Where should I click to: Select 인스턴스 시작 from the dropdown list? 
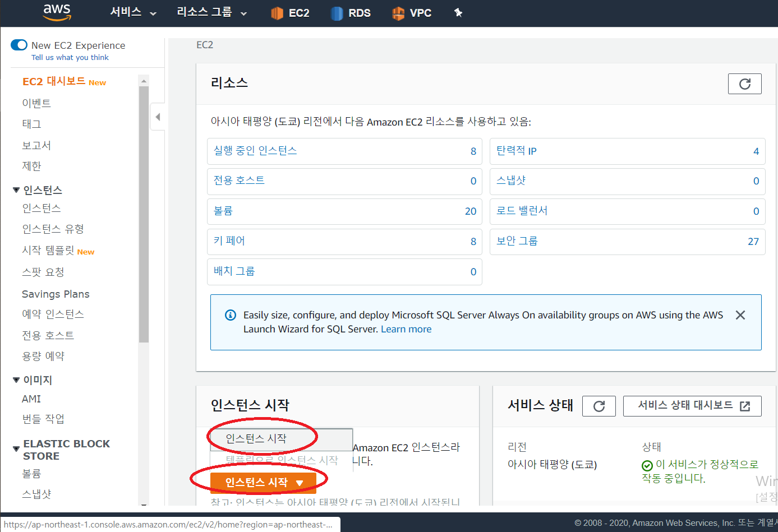click(281, 439)
